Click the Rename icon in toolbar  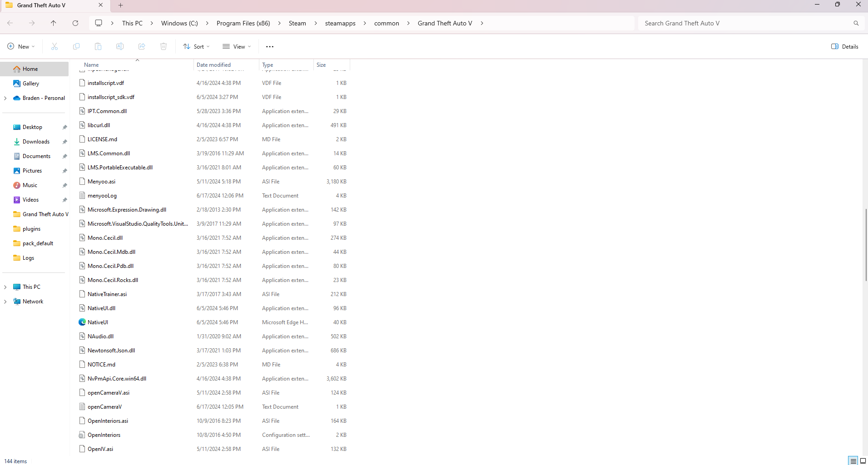pos(120,46)
